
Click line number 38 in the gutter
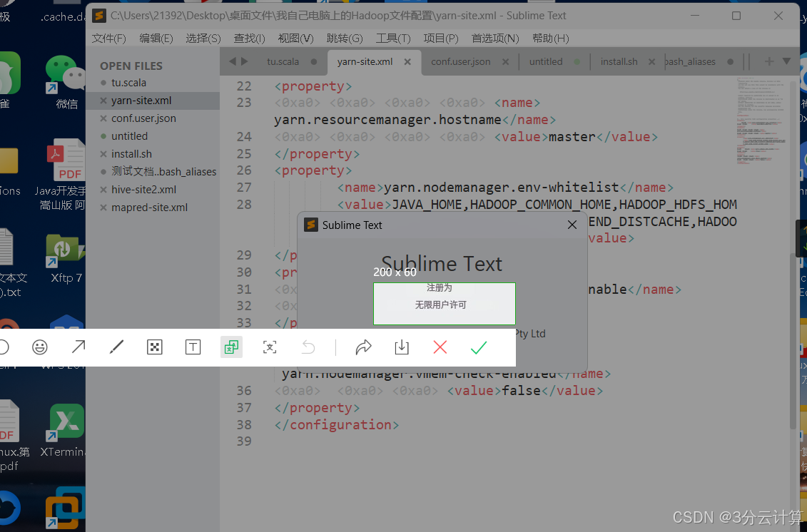coord(244,424)
